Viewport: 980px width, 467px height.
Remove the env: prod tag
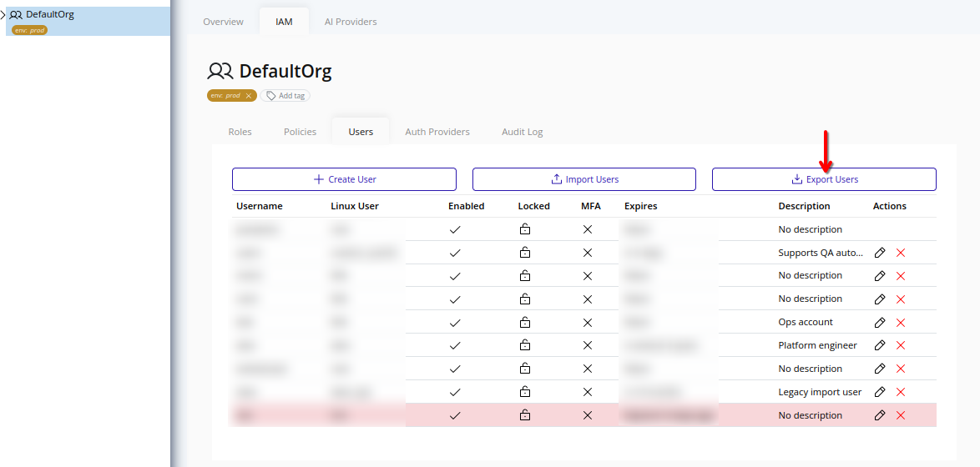click(x=249, y=96)
